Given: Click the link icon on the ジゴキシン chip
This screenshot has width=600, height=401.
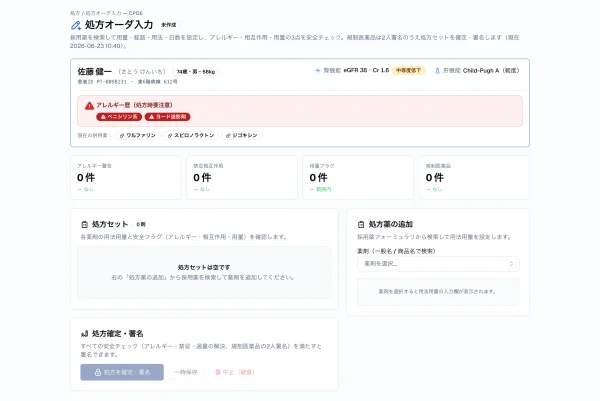Looking at the screenshot, I should (228, 135).
